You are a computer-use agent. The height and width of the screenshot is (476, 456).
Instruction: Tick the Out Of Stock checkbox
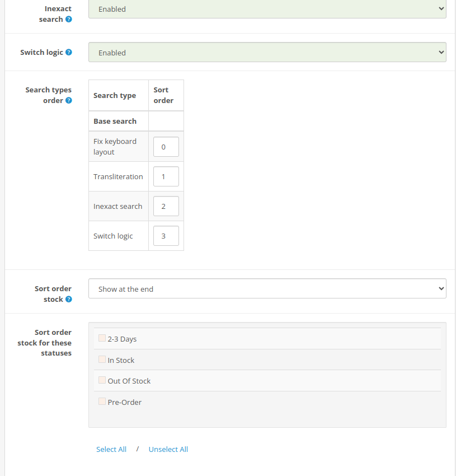(x=102, y=380)
